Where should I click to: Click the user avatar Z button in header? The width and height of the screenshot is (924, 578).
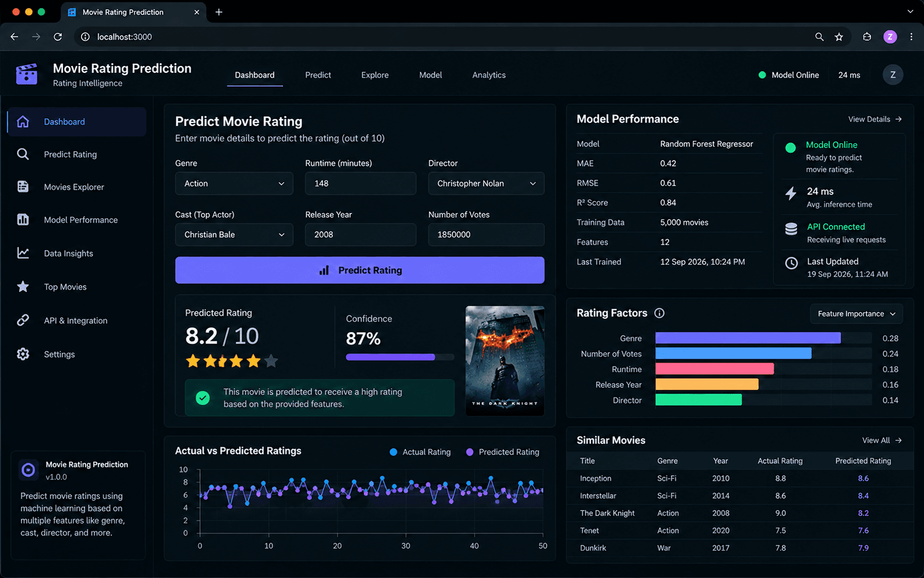click(893, 75)
